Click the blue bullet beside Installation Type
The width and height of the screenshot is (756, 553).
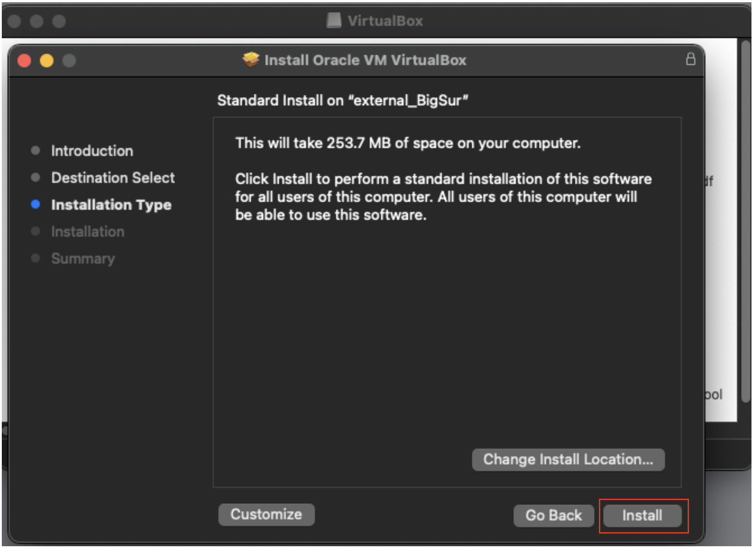point(35,205)
